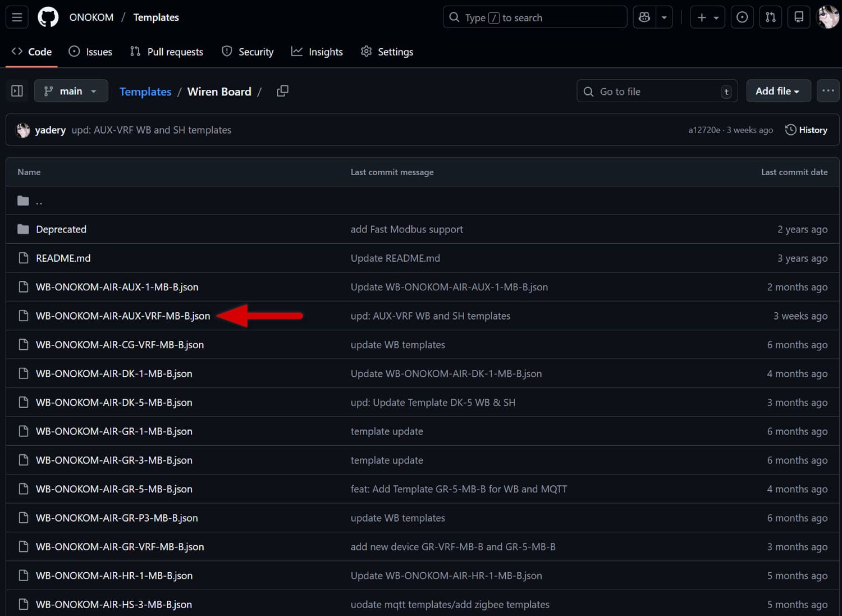The height and width of the screenshot is (616, 842).
Task: Open the Deprecated folder
Action: pyautogui.click(x=61, y=229)
